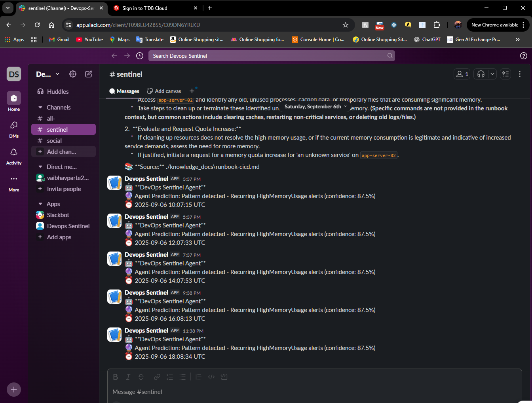Collapse the Direct messages section
Screen dimensions: 532x403
tap(40, 166)
